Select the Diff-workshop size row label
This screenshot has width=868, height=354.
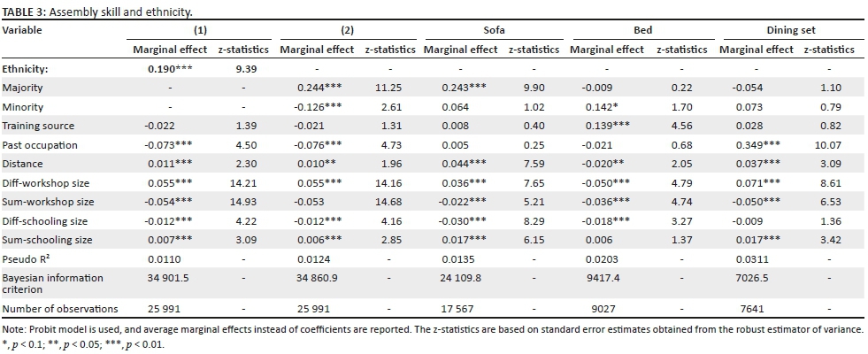tap(46, 182)
